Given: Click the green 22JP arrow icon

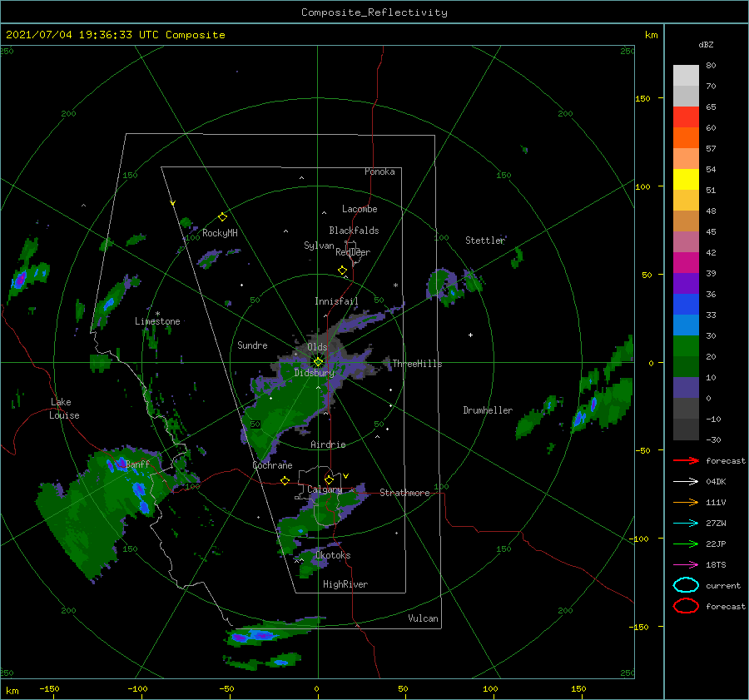Looking at the screenshot, I should 686,544.
